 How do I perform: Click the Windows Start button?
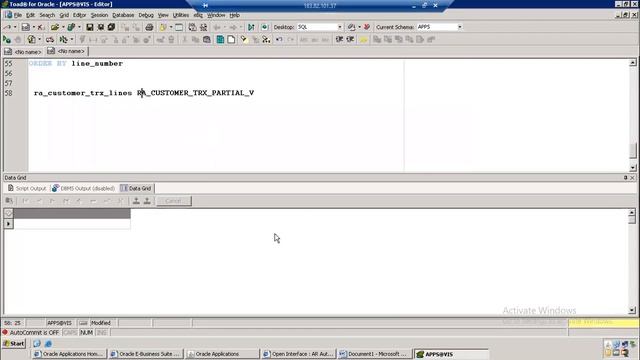coord(14,344)
